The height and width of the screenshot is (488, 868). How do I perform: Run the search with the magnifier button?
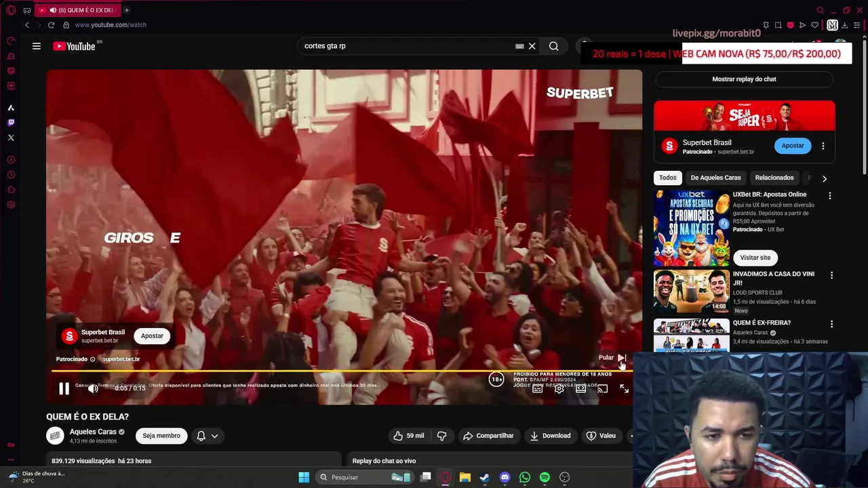[x=554, y=46]
